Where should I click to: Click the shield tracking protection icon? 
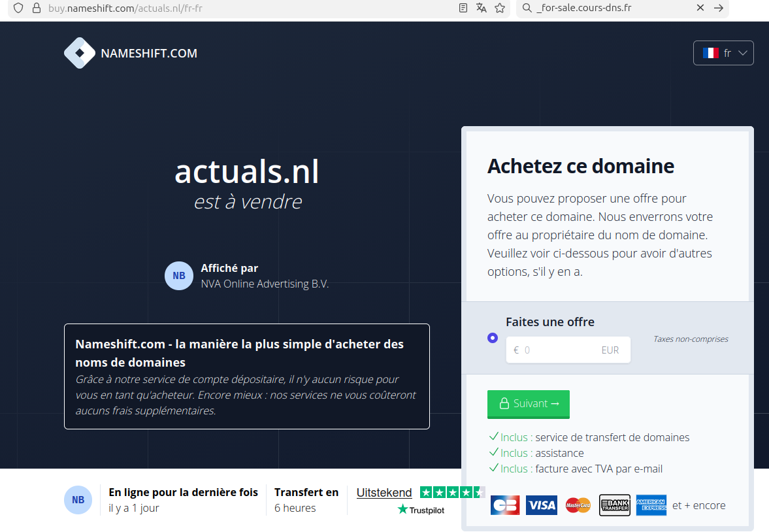click(18, 8)
